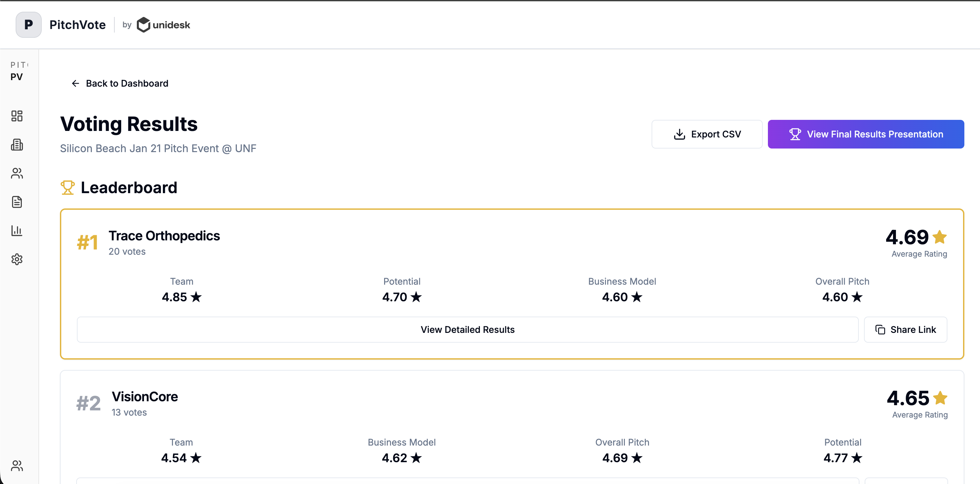Open the users icon in sidebar

[x=17, y=173]
